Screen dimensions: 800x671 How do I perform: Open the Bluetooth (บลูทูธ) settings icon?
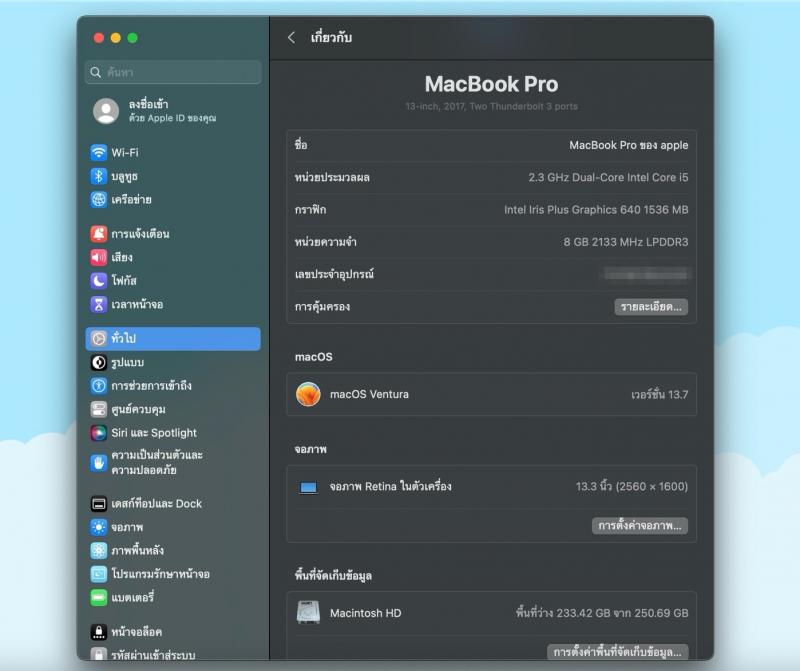coord(99,176)
